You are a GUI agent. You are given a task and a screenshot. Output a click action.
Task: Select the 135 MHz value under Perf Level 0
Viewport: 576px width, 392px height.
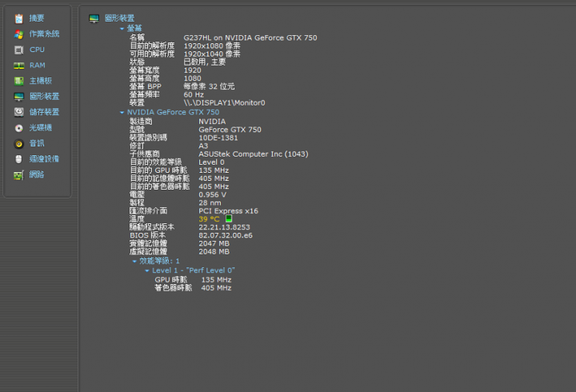click(216, 279)
